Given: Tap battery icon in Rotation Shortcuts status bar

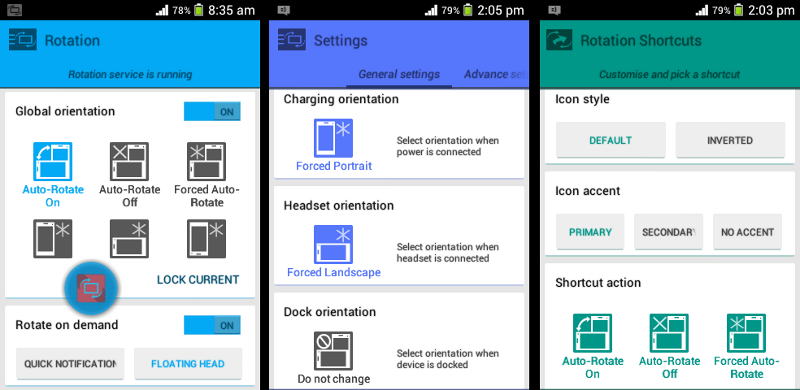Looking at the screenshot, I should [737, 10].
